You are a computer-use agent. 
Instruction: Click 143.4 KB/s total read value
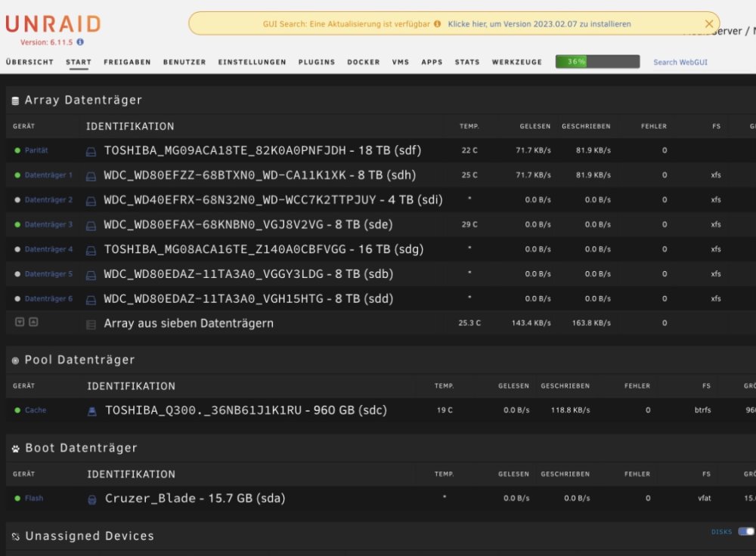[x=531, y=323]
